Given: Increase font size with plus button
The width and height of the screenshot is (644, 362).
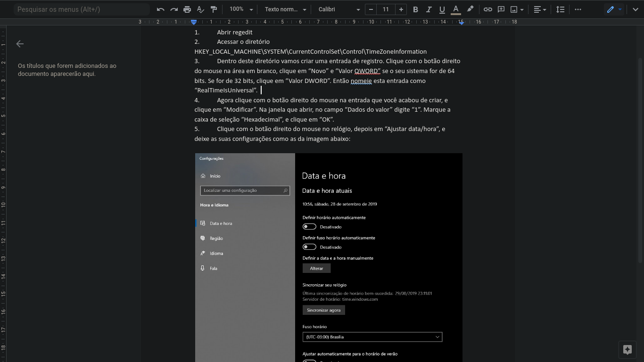Looking at the screenshot, I should point(401,9).
